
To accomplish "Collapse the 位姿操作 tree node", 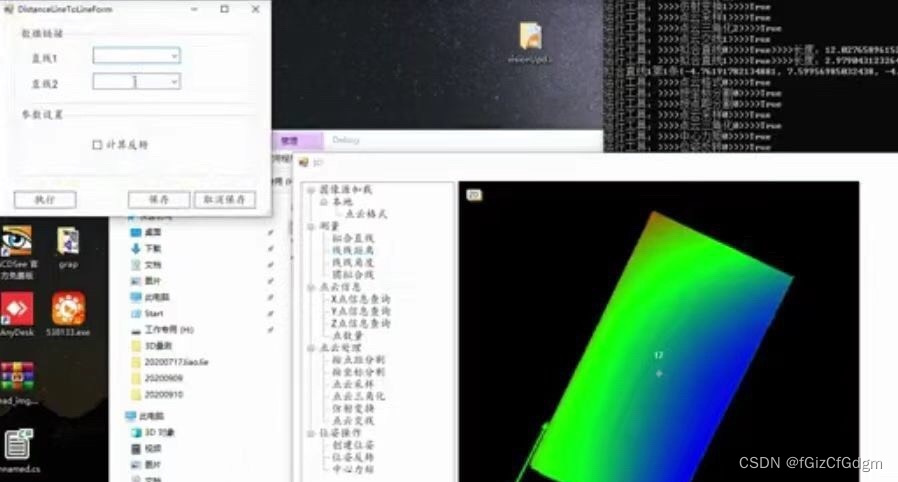I will coord(311,433).
